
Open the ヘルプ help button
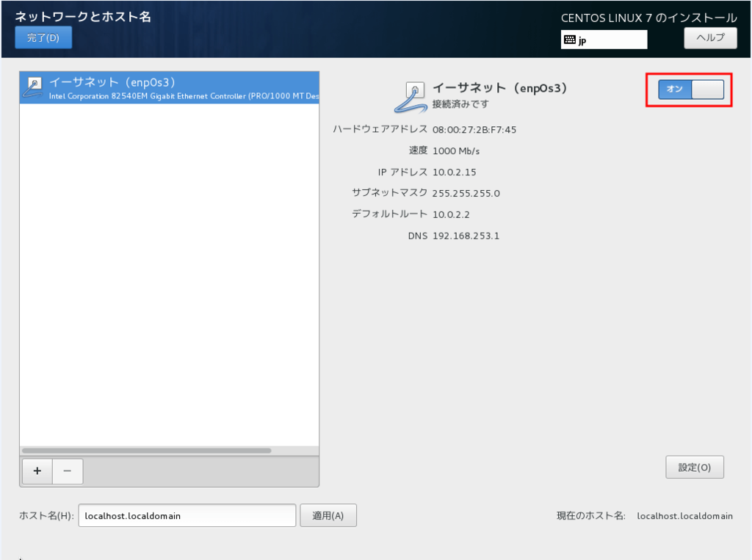point(710,37)
